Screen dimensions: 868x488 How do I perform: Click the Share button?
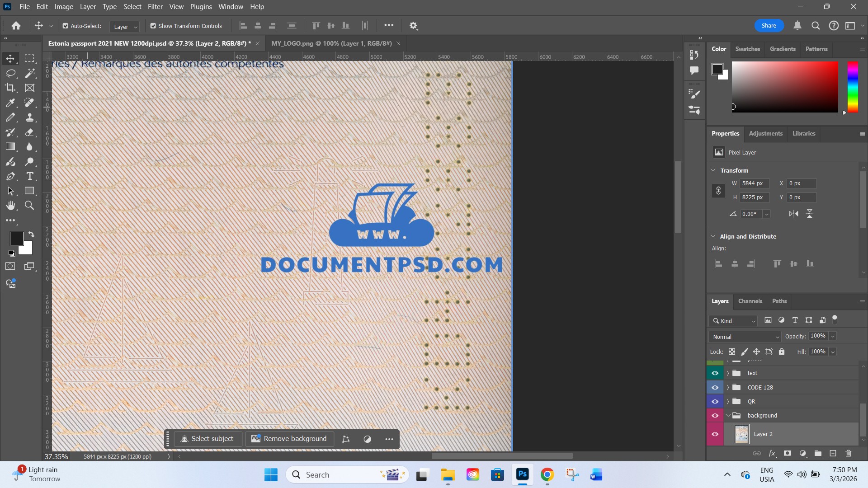pos(769,26)
